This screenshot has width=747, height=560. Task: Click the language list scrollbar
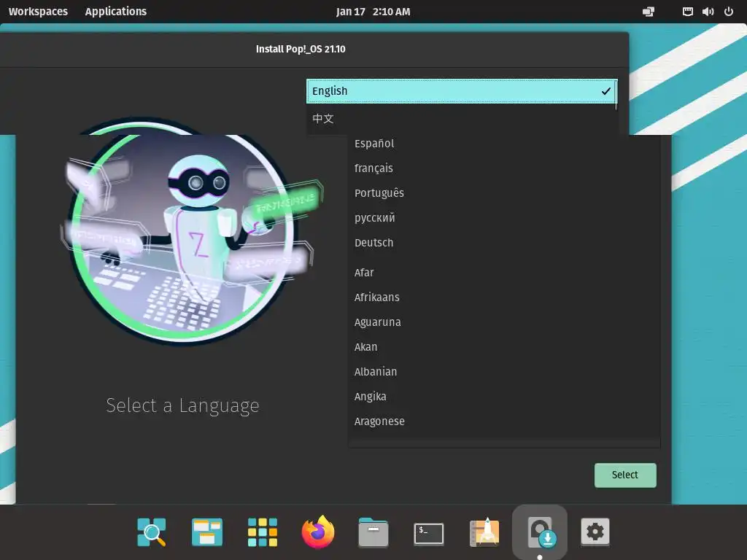click(x=616, y=96)
